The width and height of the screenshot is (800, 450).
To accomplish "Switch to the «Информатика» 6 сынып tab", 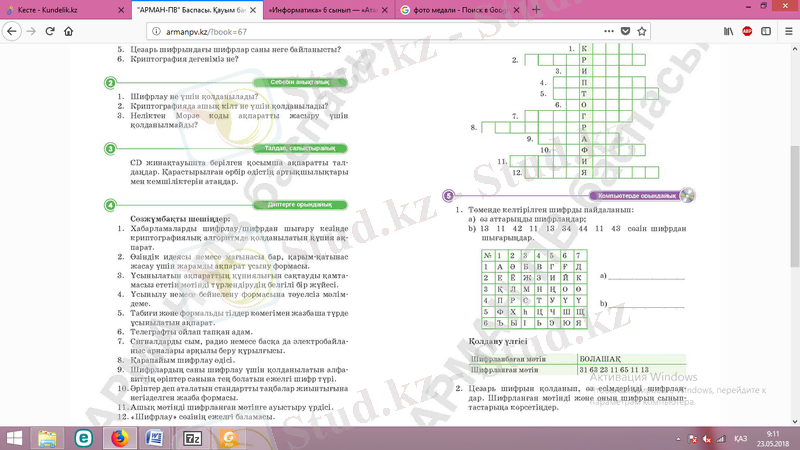I will point(320,9).
